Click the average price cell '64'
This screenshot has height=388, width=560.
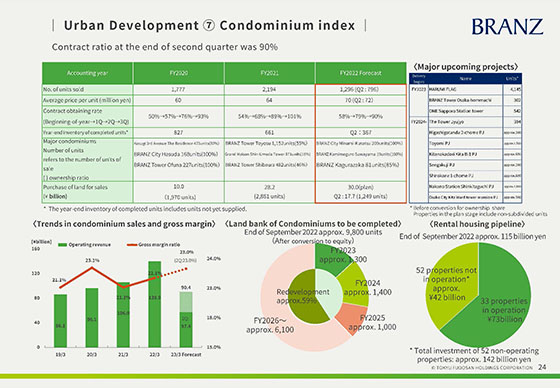tap(269, 100)
